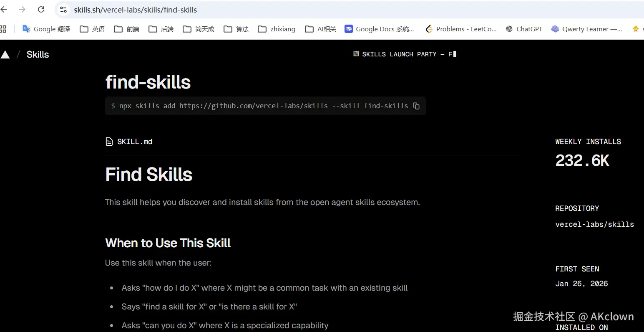Open the 英语 bookmark folder
The width and height of the screenshot is (644, 332).
[92, 29]
